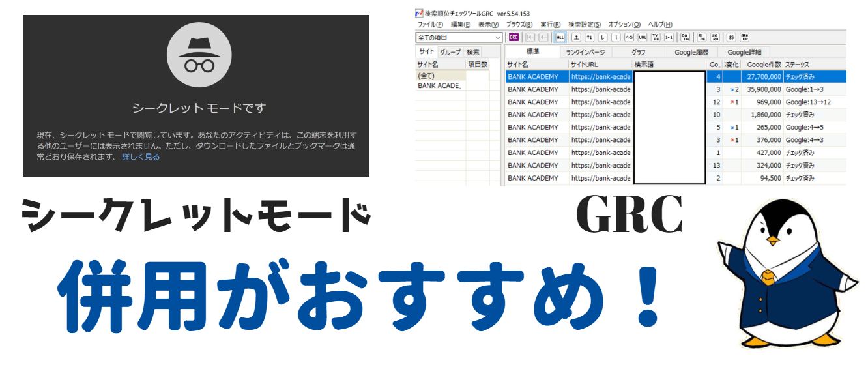Viewport: 868px width, 367px height.
Task: Open the 検索設定 menu
Action: tap(585, 24)
